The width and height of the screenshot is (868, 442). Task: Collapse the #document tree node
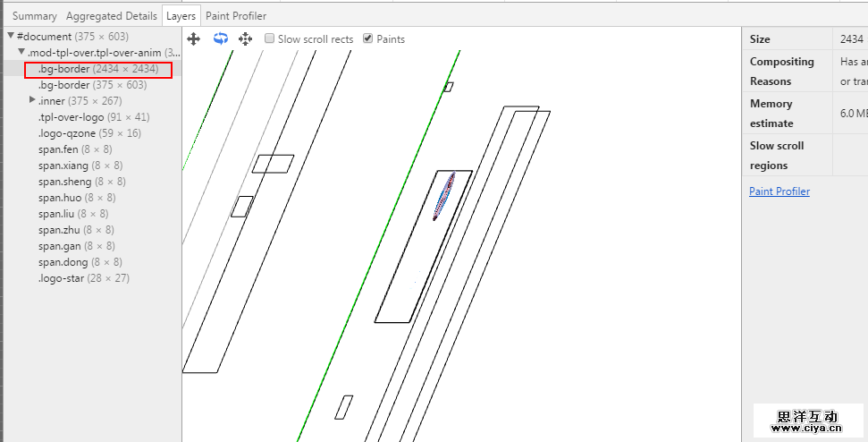tap(11, 37)
